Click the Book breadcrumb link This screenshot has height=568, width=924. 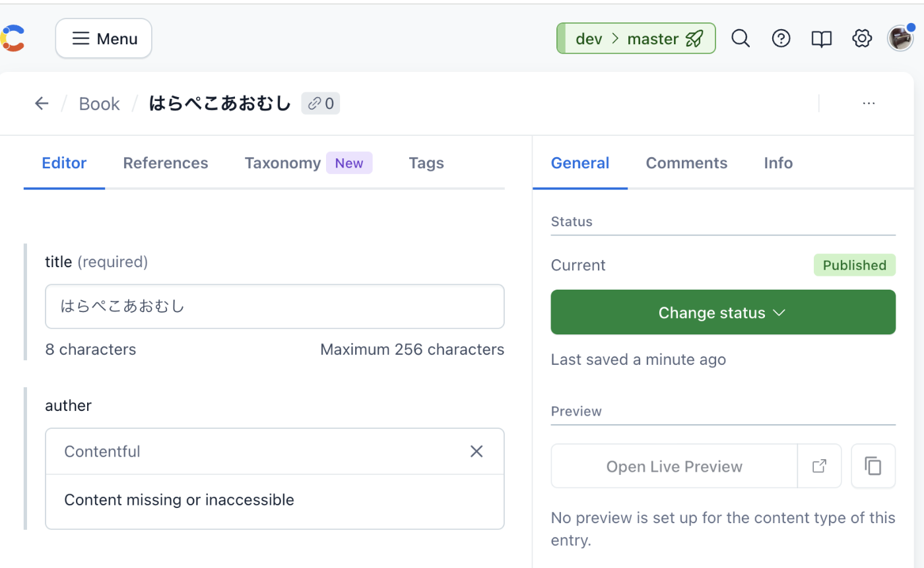(x=99, y=104)
